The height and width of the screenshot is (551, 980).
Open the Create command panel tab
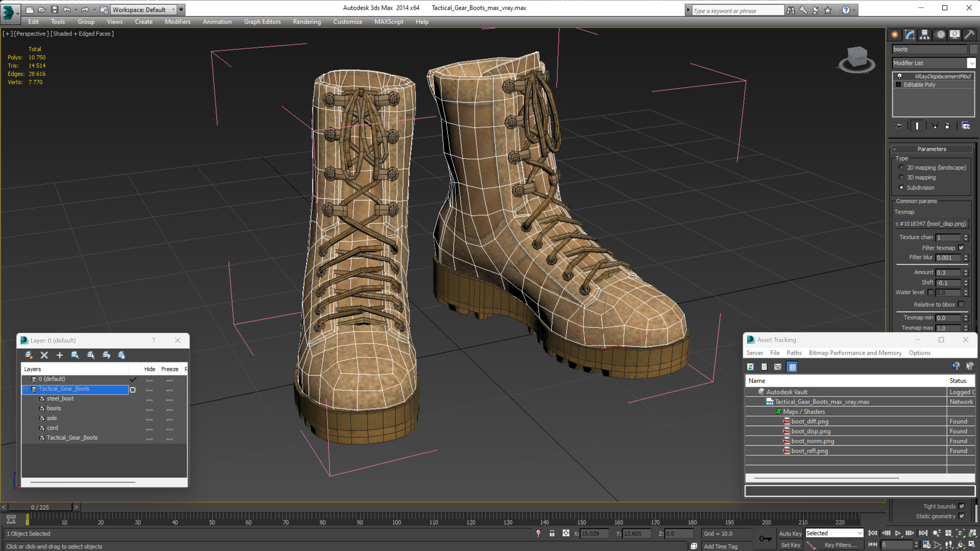[x=895, y=35]
